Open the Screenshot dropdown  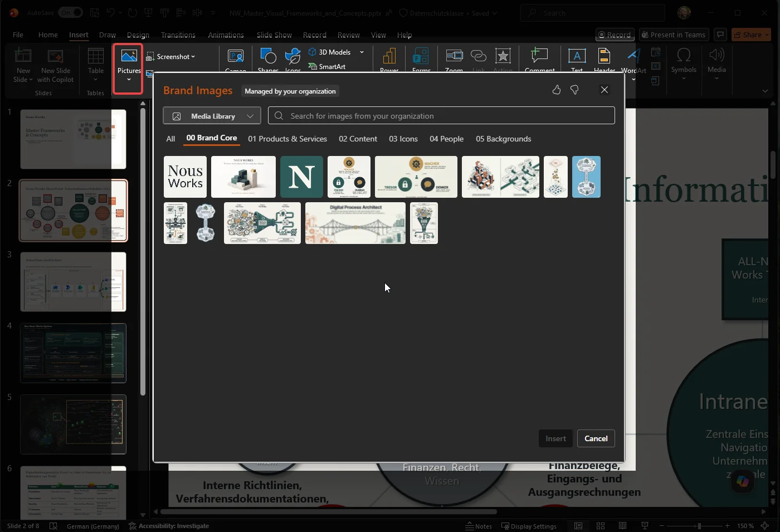171,57
